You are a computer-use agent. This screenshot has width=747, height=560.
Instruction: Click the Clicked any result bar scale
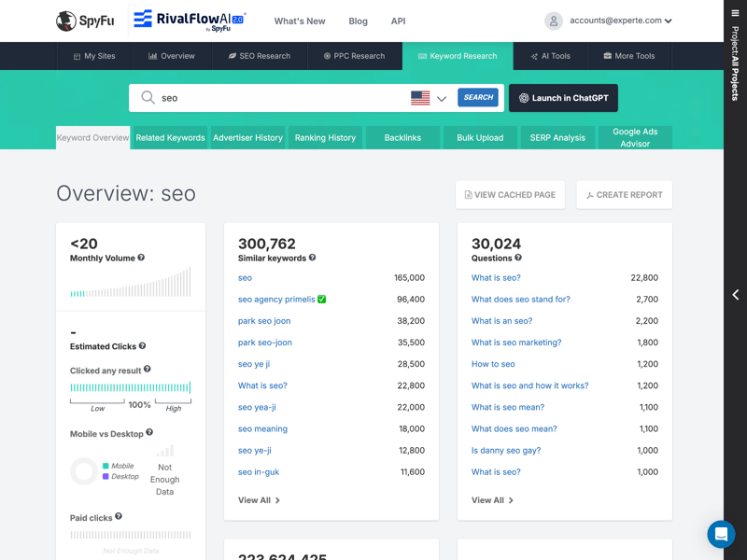click(131, 387)
